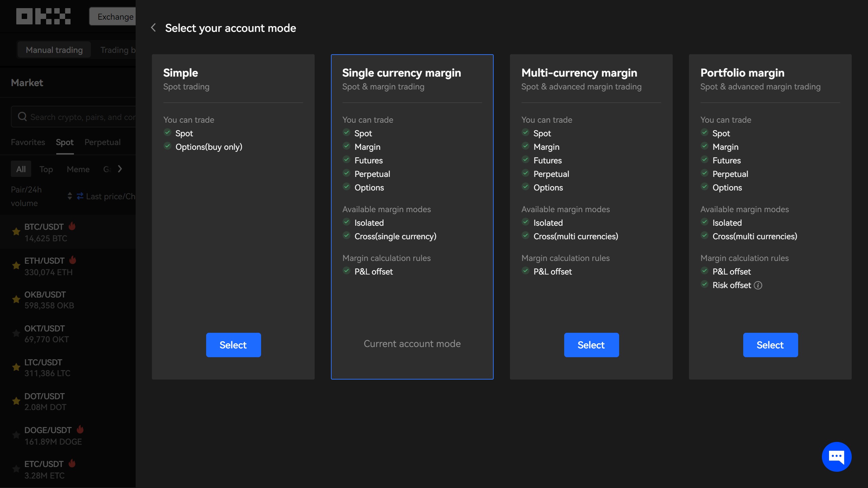This screenshot has height=488, width=868.
Task: Switch to the Perpetual market tab
Action: [x=102, y=142]
